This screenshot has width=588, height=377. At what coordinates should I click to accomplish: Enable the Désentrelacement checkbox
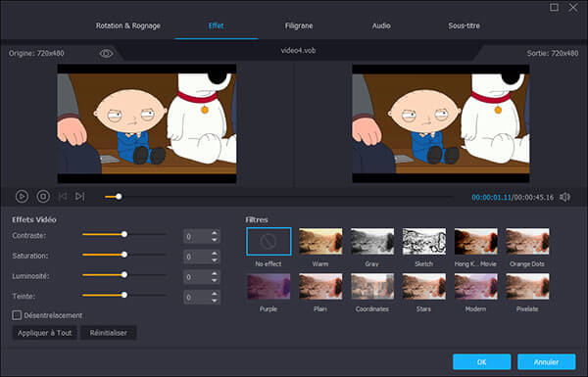[17, 315]
